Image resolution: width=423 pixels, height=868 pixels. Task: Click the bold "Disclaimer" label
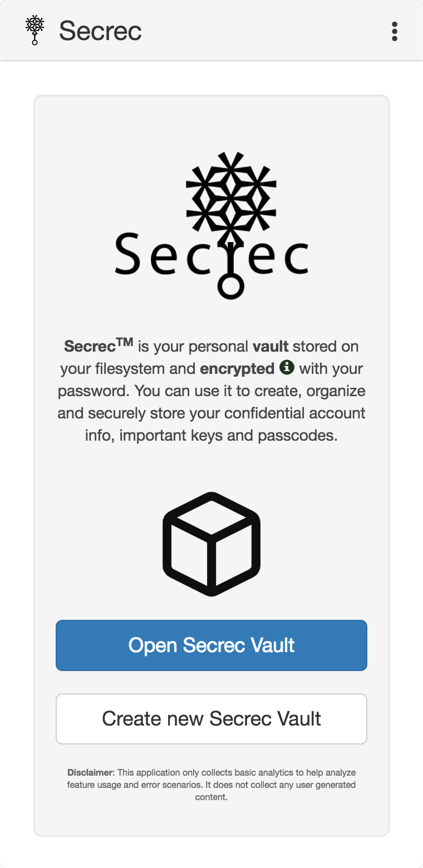tap(90, 772)
